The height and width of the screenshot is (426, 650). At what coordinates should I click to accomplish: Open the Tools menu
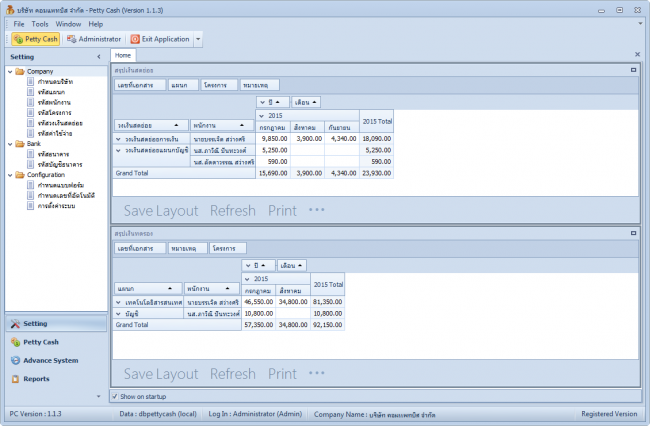[40, 24]
